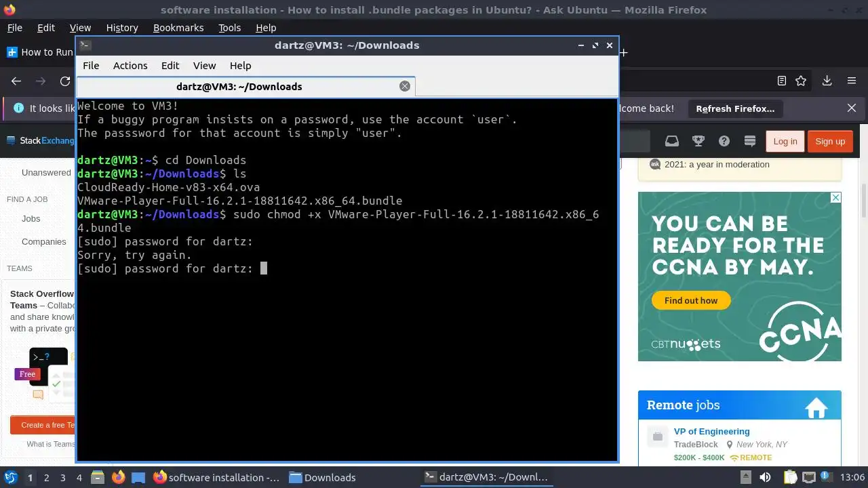Open the clipboard tray icon
Image resolution: width=868 pixels, height=488 pixels.
pyautogui.click(x=790, y=477)
